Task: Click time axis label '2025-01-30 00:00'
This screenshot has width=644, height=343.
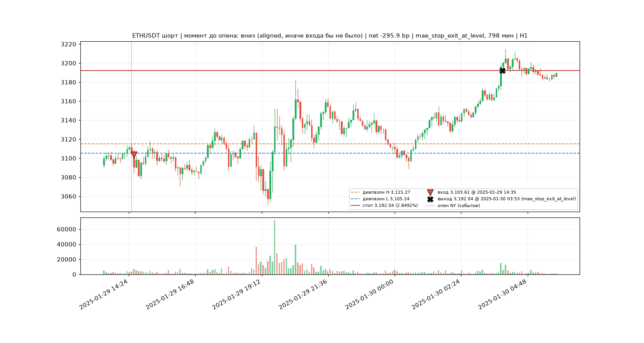Action: click(x=370, y=294)
